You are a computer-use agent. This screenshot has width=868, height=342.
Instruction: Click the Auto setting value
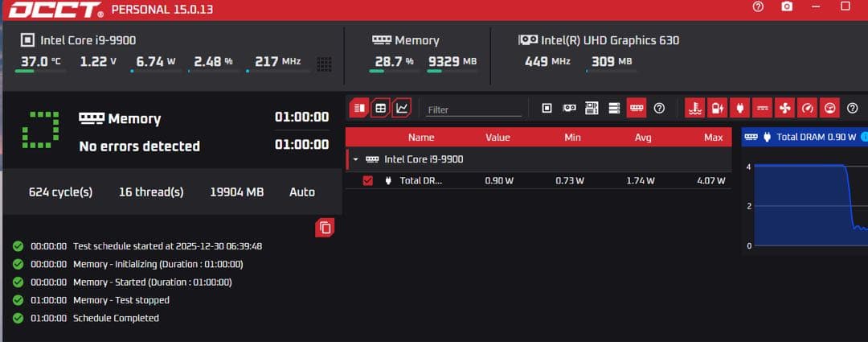point(302,192)
